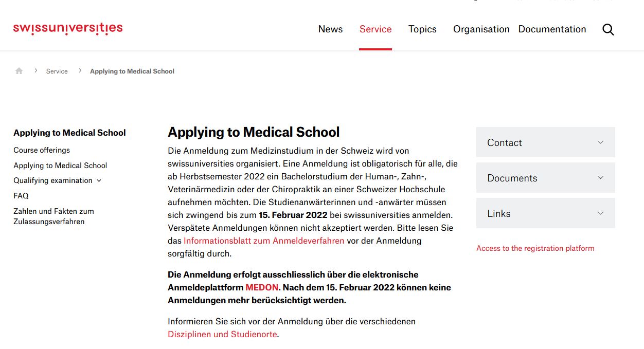Expand the Links panel chevron
The width and height of the screenshot is (644, 349).
600,213
